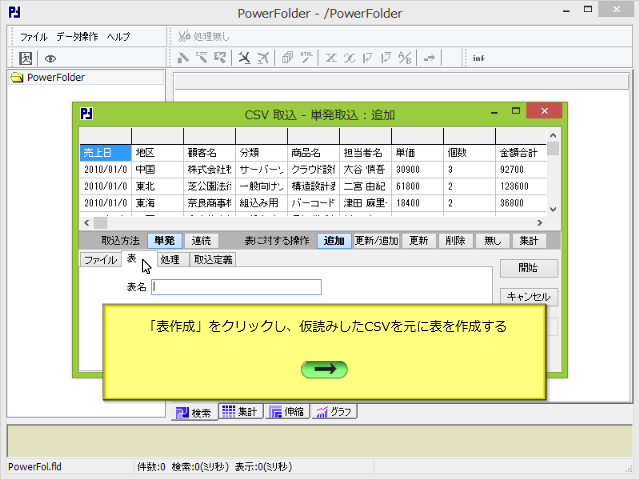Focus the 表名 input field
Image resolution: width=640 pixels, height=480 pixels.
click(236, 287)
